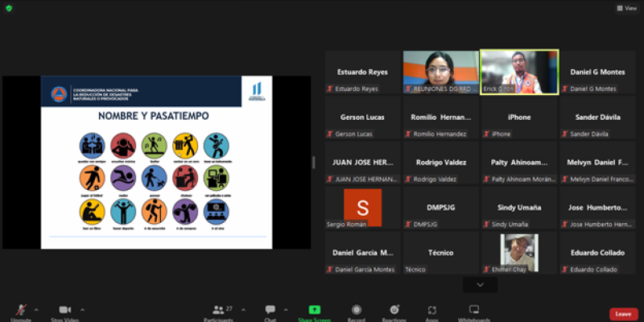Image resolution: width=644 pixels, height=322 pixels.
Task: Open the Reactions menu
Action: point(394,311)
